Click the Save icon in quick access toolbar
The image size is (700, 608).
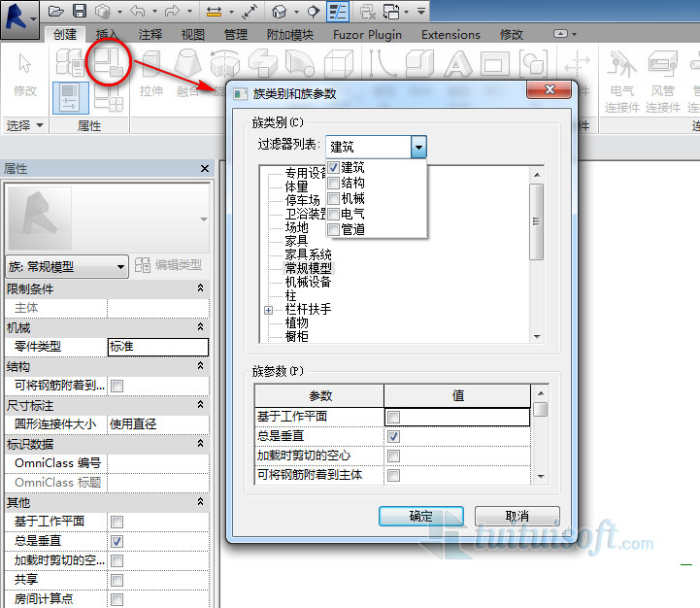click(80, 12)
